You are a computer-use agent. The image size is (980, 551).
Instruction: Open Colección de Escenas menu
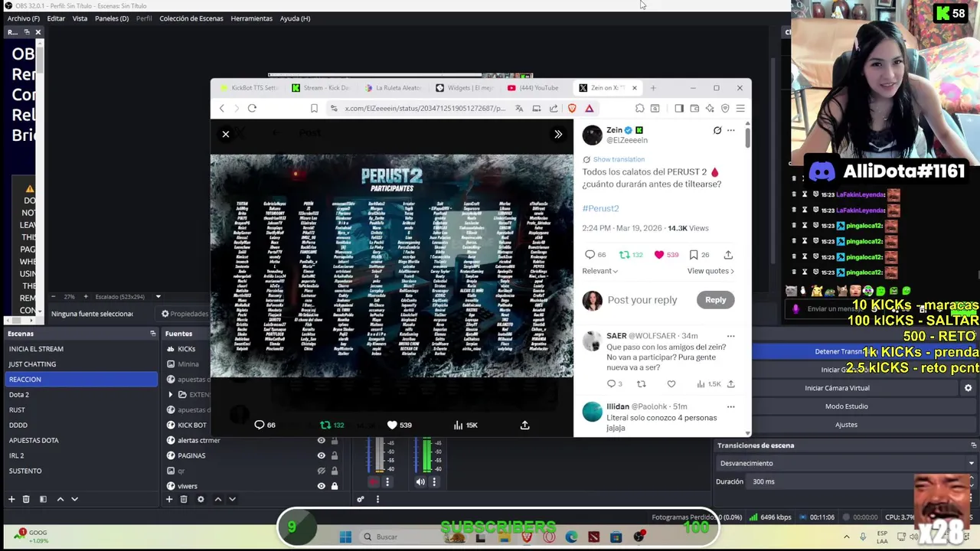[x=191, y=18]
